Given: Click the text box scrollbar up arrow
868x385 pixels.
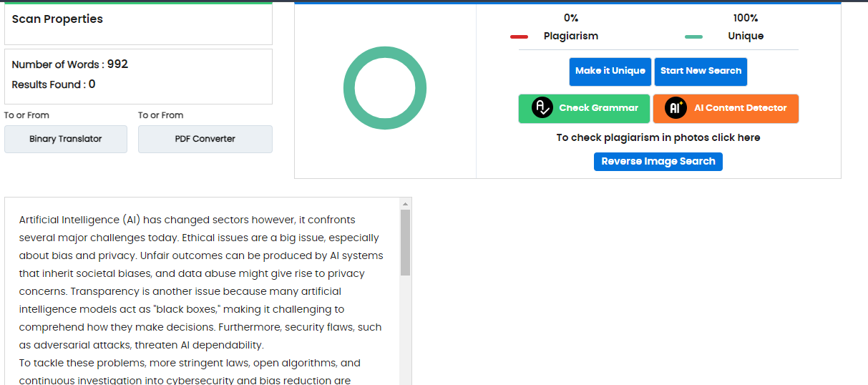Looking at the screenshot, I should coord(405,203).
